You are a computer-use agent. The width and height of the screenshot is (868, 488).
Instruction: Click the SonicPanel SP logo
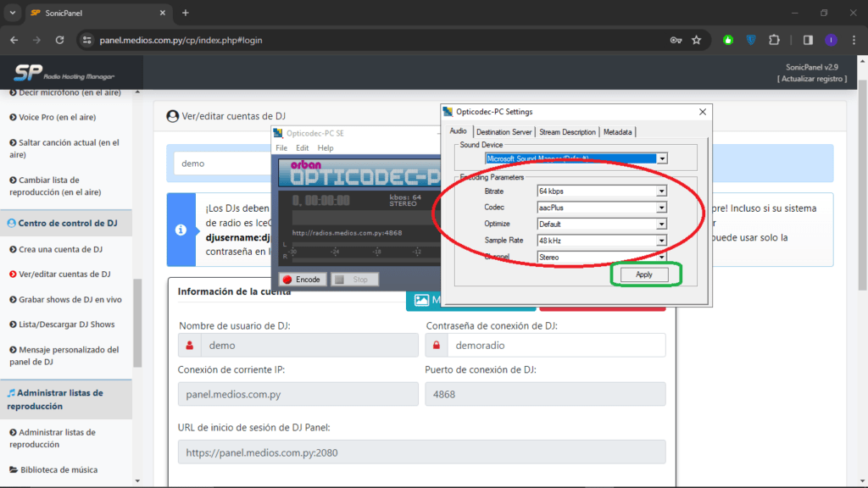point(64,73)
